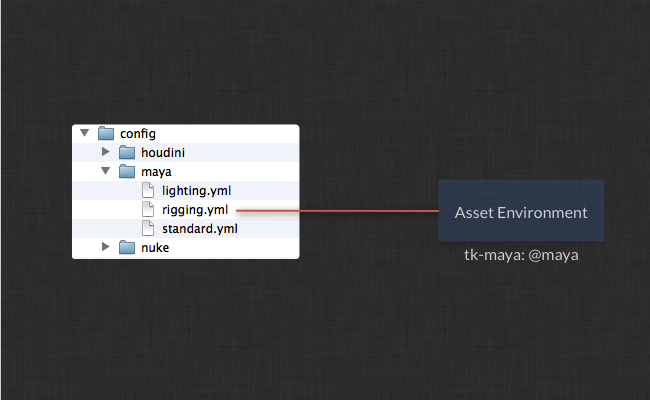Select the houdini folder label

(x=163, y=153)
